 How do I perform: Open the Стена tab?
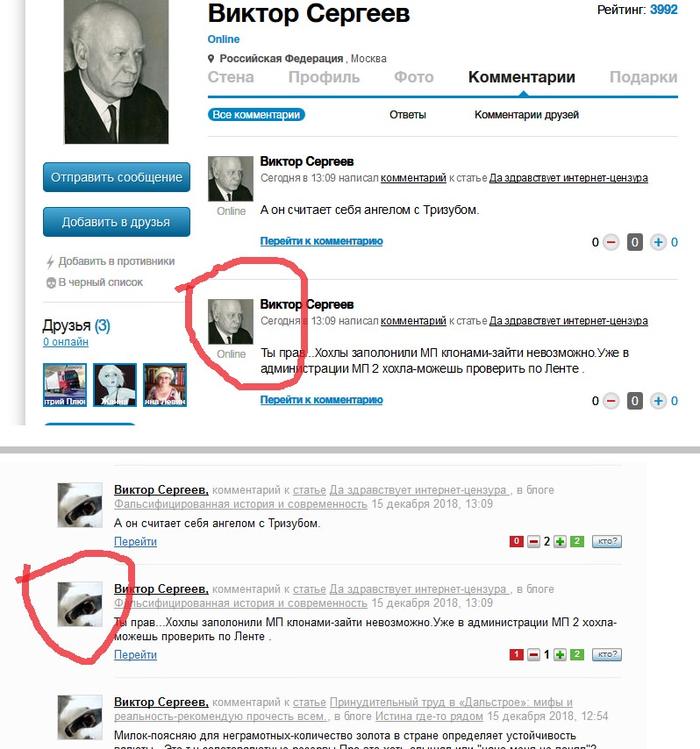click(x=231, y=77)
